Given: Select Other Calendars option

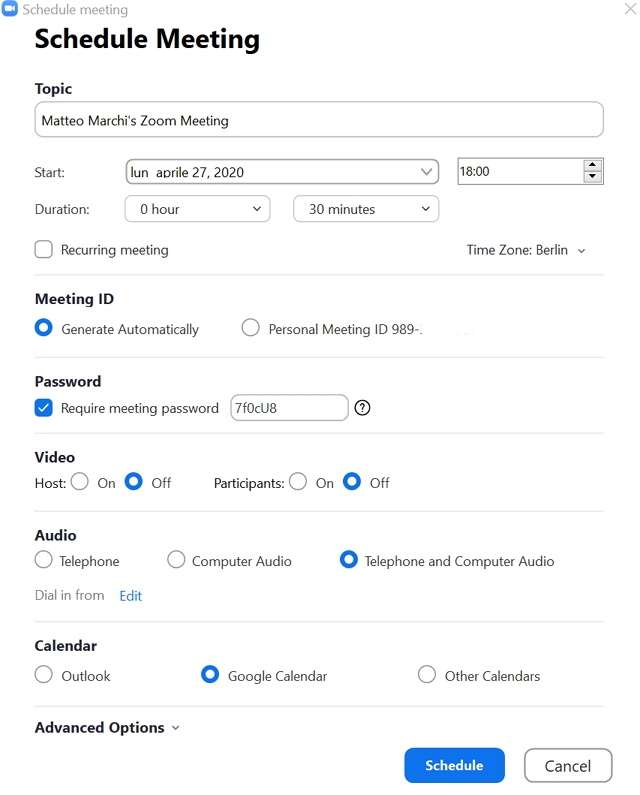Looking at the screenshot, I should [x=427, y=675].
